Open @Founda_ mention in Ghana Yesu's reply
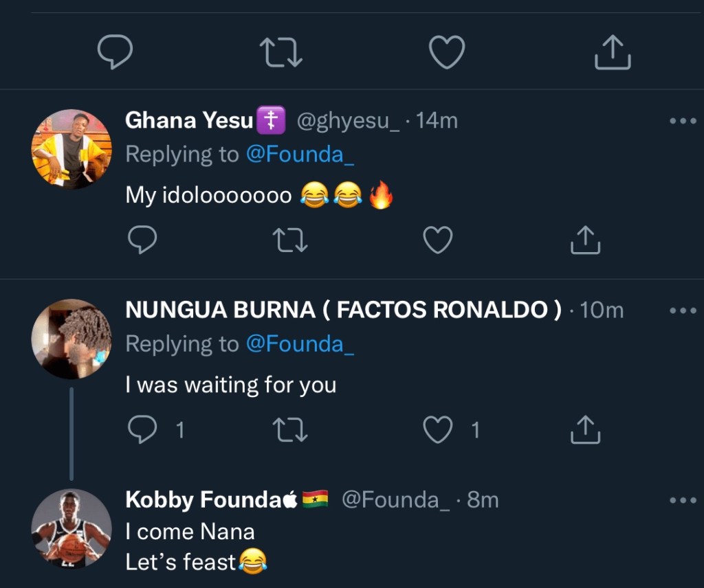The width and height of the screenshot is (704, 588). (x=299, y=155)
